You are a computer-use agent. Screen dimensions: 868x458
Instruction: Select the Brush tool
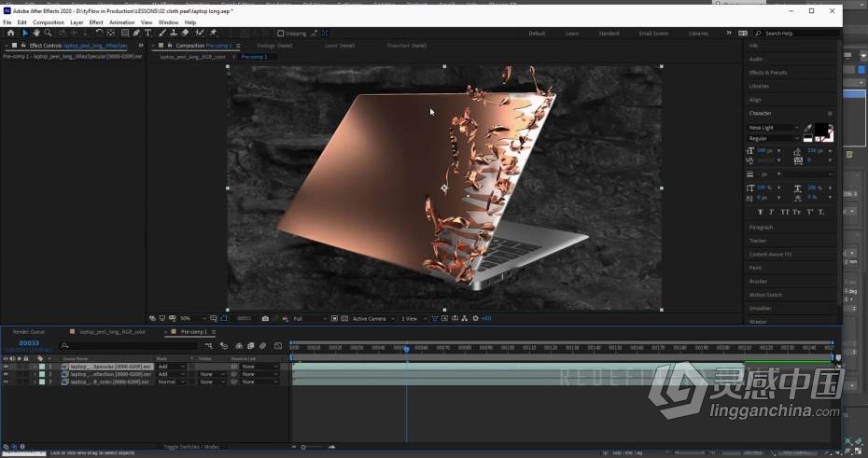tap(162, 34)
